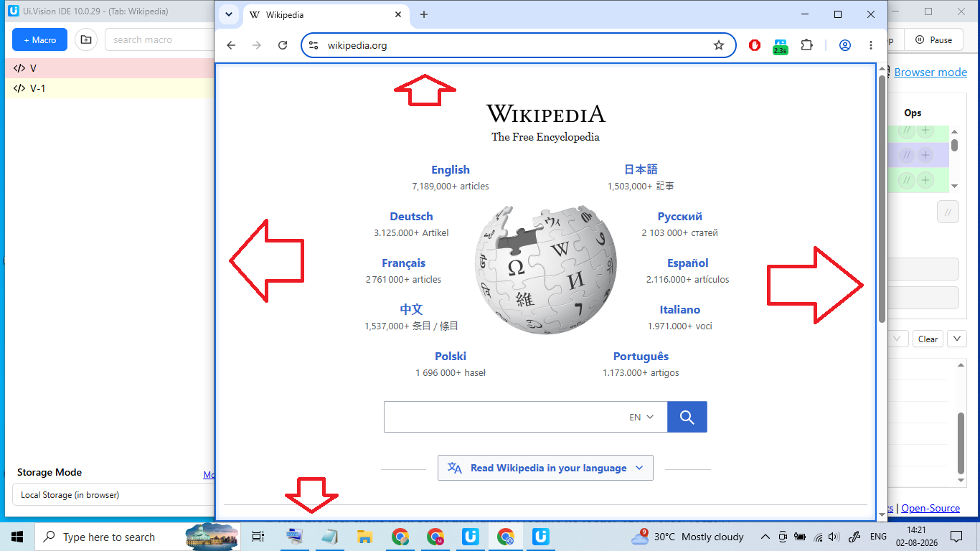This screenshot has width=980, height=551.
Task: Open the ENG language indicator
Action: pyautogui.click(x=878, y=537)
